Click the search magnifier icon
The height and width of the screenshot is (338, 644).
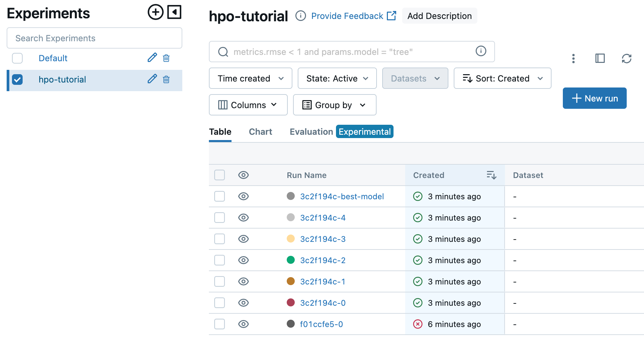pos(223,52)
